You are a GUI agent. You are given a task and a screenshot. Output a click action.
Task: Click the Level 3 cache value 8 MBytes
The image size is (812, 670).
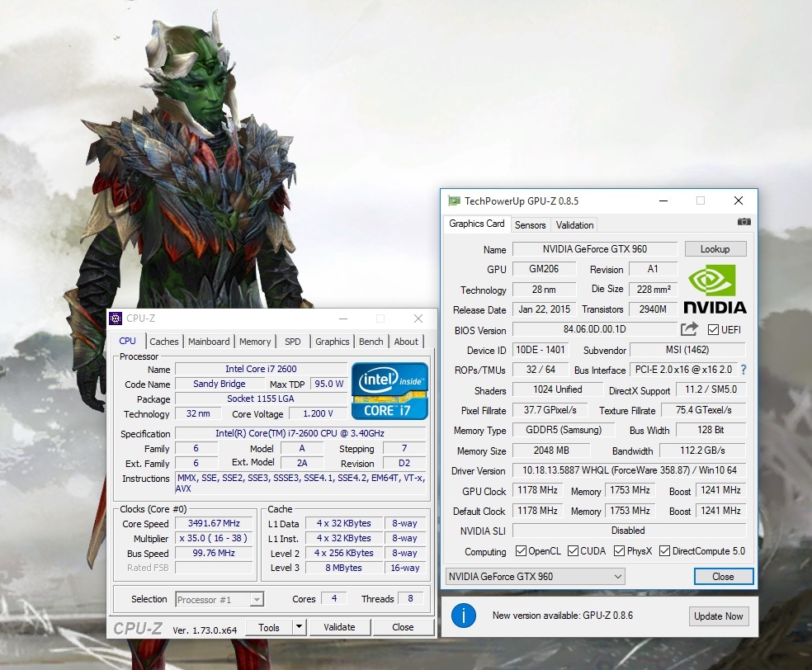coord(344,568)
